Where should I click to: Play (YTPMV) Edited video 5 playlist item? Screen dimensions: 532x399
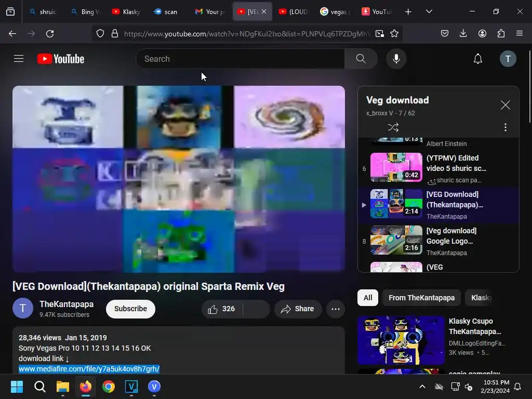point(438,169)
